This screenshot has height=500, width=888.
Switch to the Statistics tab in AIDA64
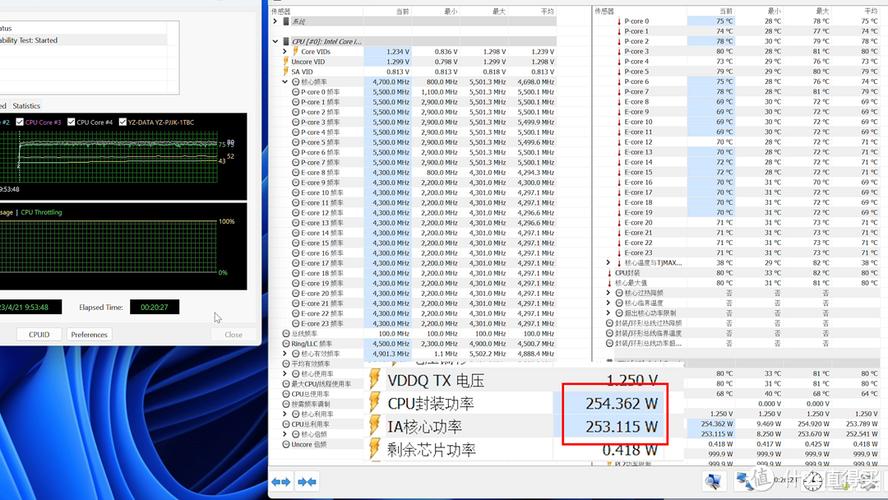[26, 106]
